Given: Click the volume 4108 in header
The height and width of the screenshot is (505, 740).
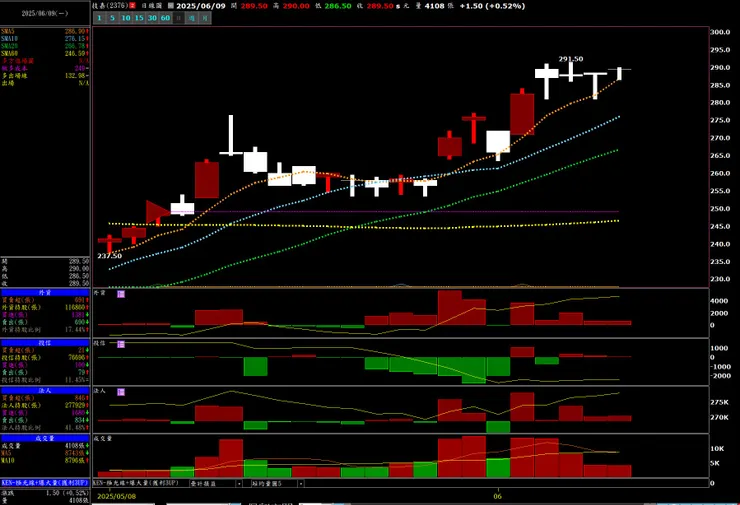Looking at the screenshot, I should 434,6.
